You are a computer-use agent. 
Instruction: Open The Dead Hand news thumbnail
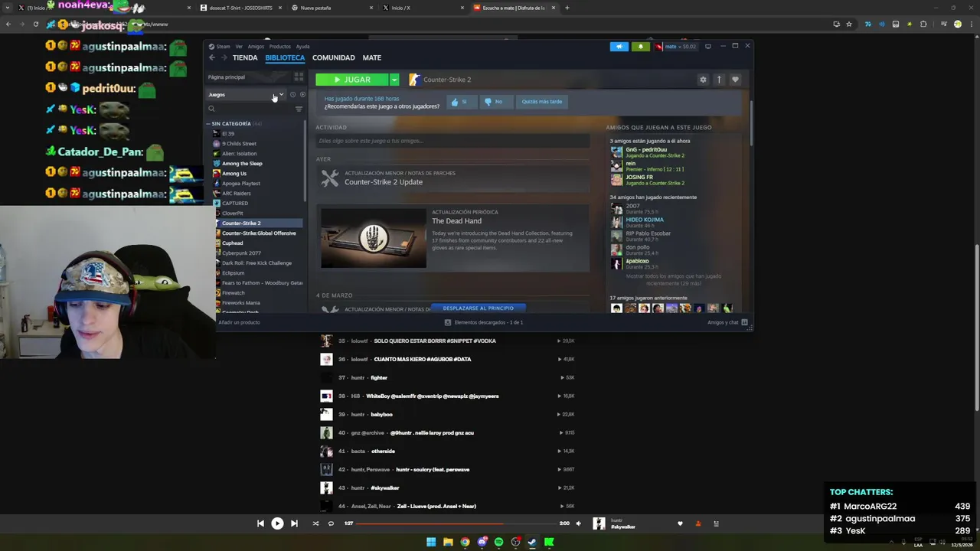click(x=374, y=238)
